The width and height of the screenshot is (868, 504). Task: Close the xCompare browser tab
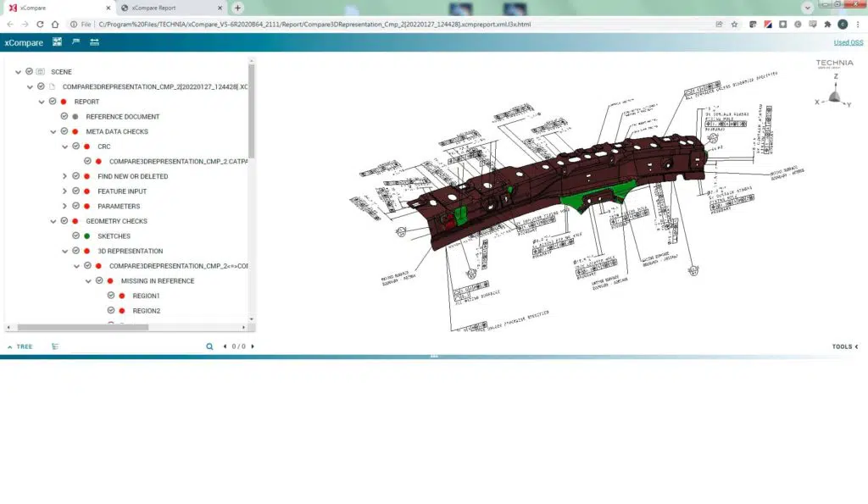[x=108, y=8]
